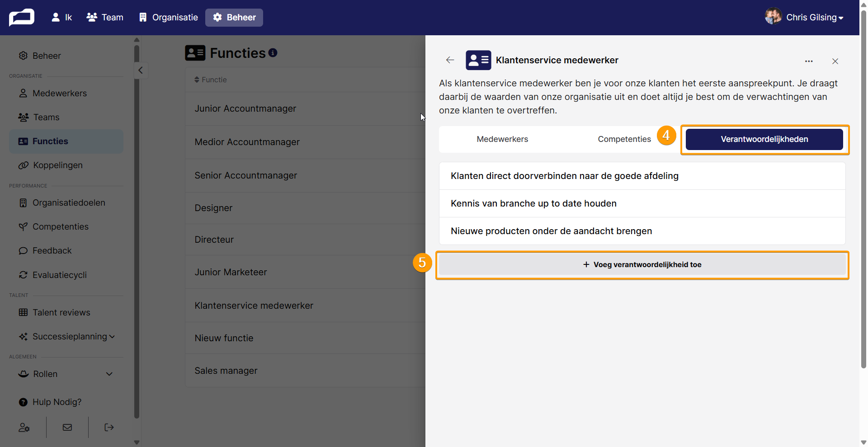
Task: Switch to the Medewerkers tab
Action: [x=502, y=139]
